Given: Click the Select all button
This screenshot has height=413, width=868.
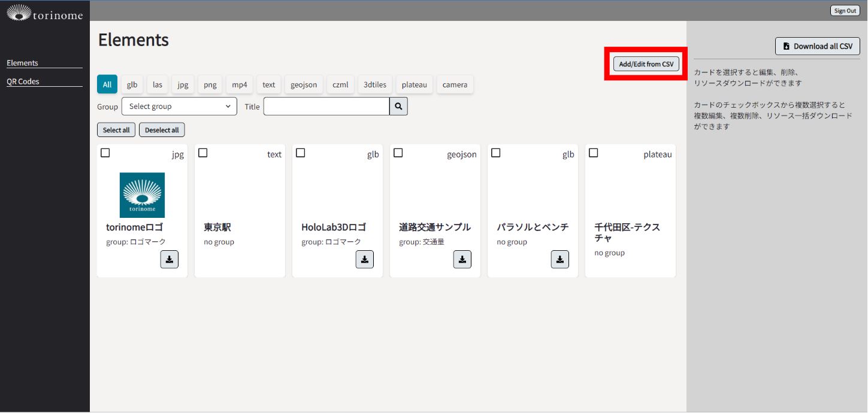Looking at the screenshot, I should click(x=116, y=130).
